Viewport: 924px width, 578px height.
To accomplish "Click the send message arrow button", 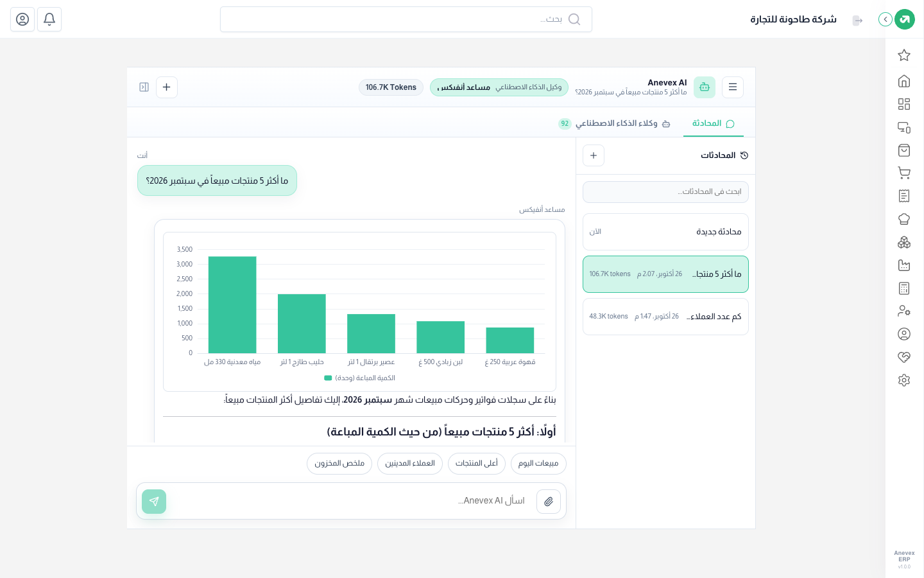I will click(154, 502).
